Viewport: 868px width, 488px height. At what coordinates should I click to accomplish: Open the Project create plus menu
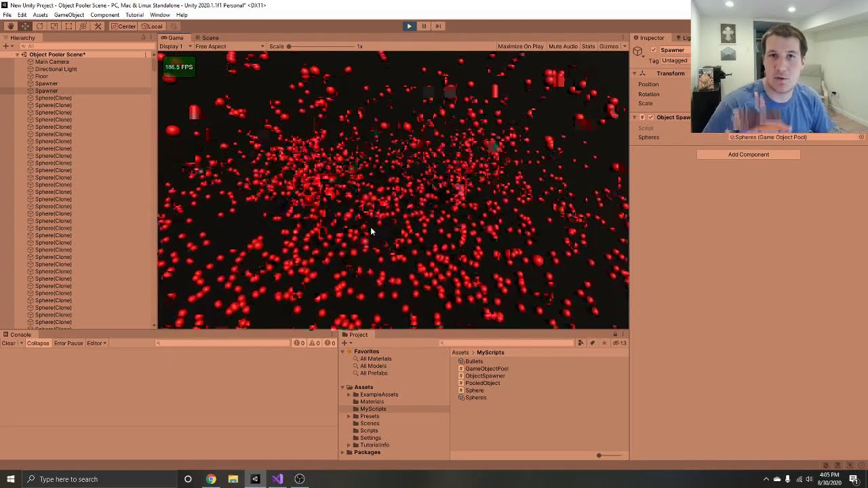point(345,343)
